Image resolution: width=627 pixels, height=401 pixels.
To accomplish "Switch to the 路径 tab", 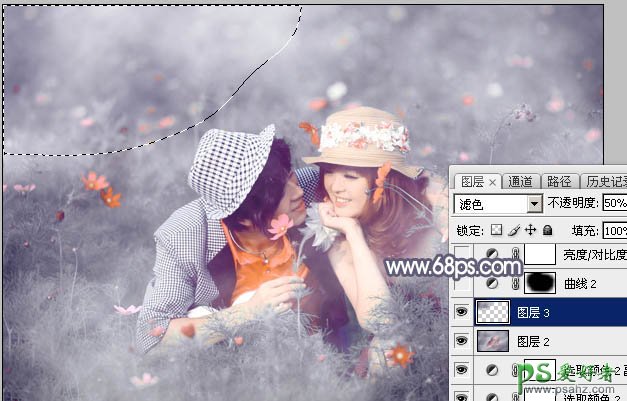I will [x=560, y=181].
